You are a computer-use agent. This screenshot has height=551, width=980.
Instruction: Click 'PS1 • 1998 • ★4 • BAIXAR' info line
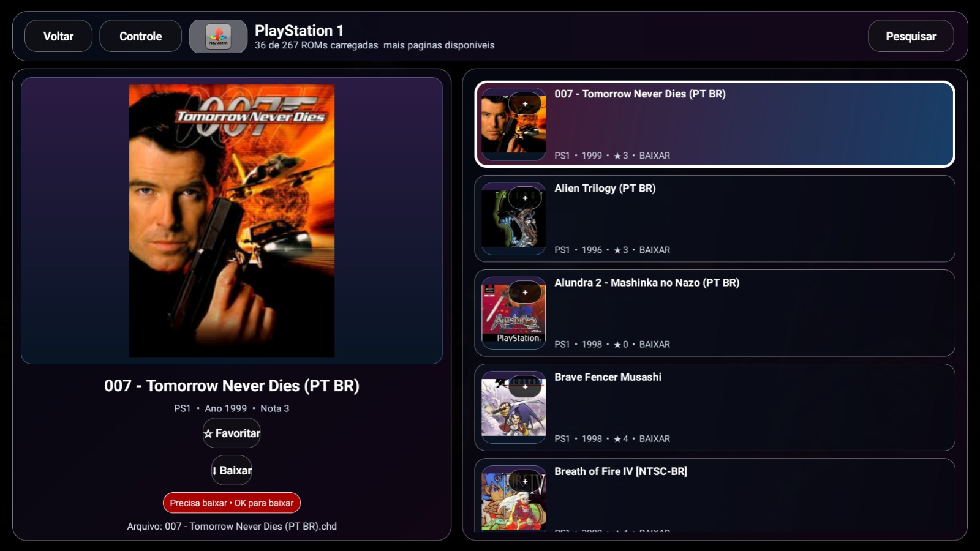pyautogui.click(x=612, y=438)
